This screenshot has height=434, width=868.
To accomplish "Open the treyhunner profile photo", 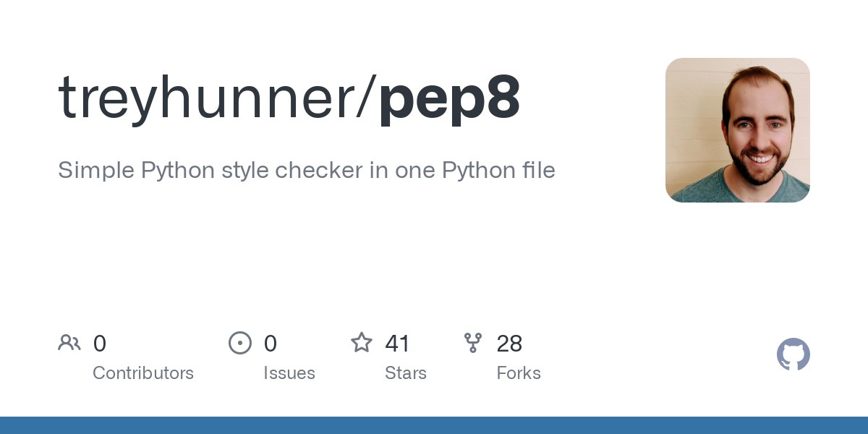I will [x=737, y=130].
